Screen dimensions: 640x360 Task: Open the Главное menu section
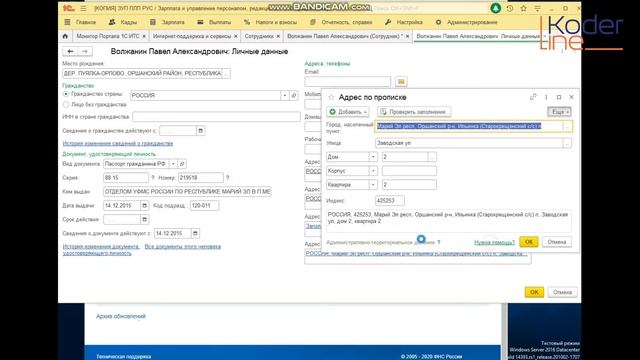(80, 22)
